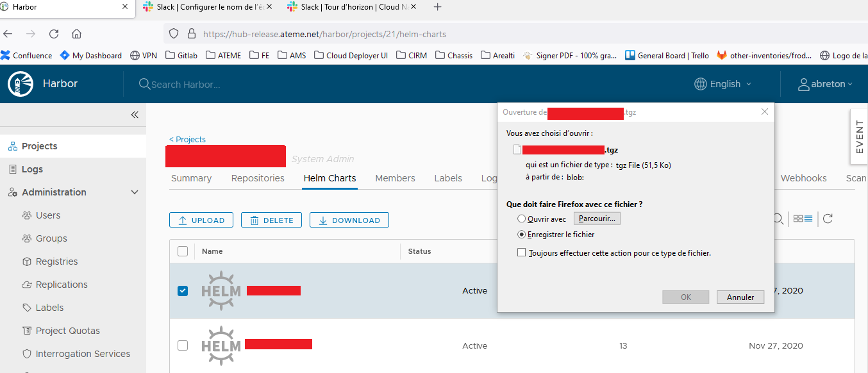
Task: Click the Search Harbor input field
Action: tap(186, 84)
